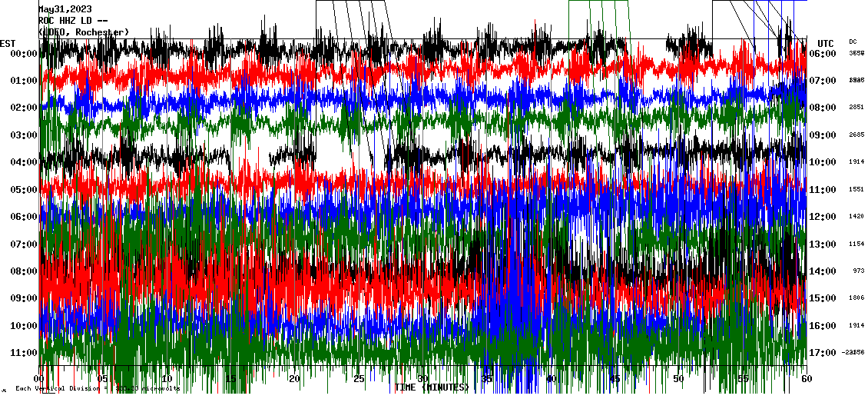
Task: Click the TIME (MINUTES) axis title
Action: pyautogui.click(x=432, y=387)
